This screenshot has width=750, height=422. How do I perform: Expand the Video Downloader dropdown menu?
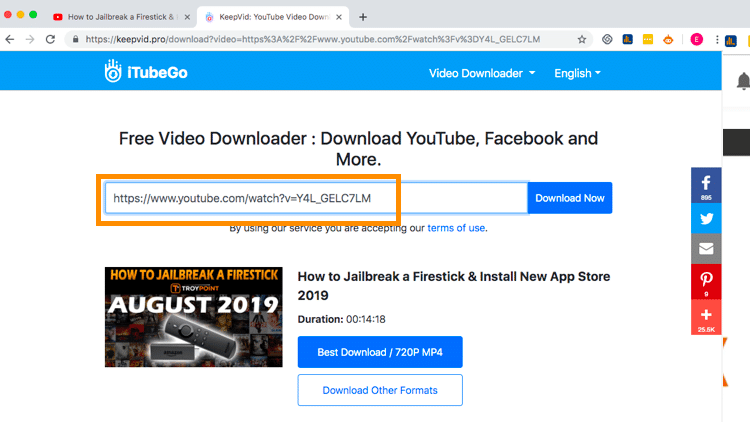point(482,73)
